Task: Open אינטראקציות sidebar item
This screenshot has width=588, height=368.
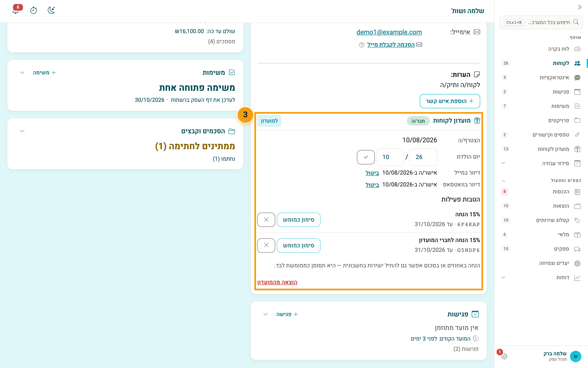Action: (541, 77)
